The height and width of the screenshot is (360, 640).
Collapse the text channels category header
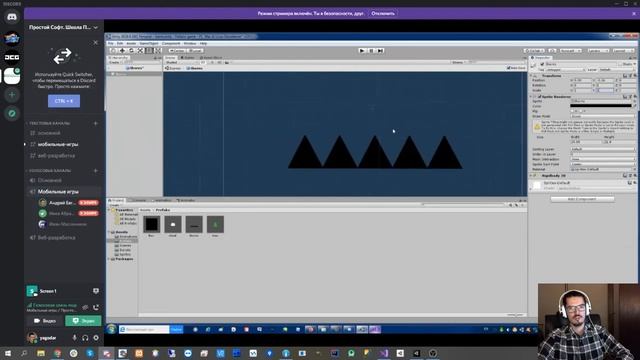point(50,123)
